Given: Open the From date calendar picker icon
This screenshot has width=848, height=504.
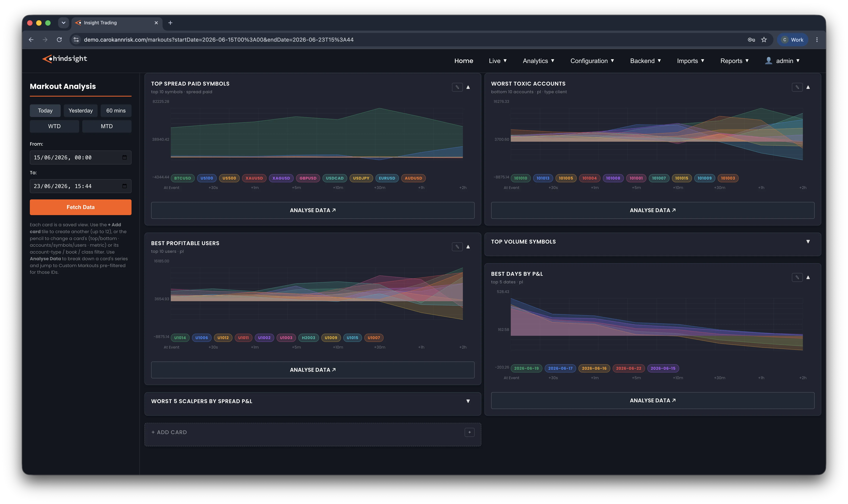Looking at the screenshot, I should (124, 158).
